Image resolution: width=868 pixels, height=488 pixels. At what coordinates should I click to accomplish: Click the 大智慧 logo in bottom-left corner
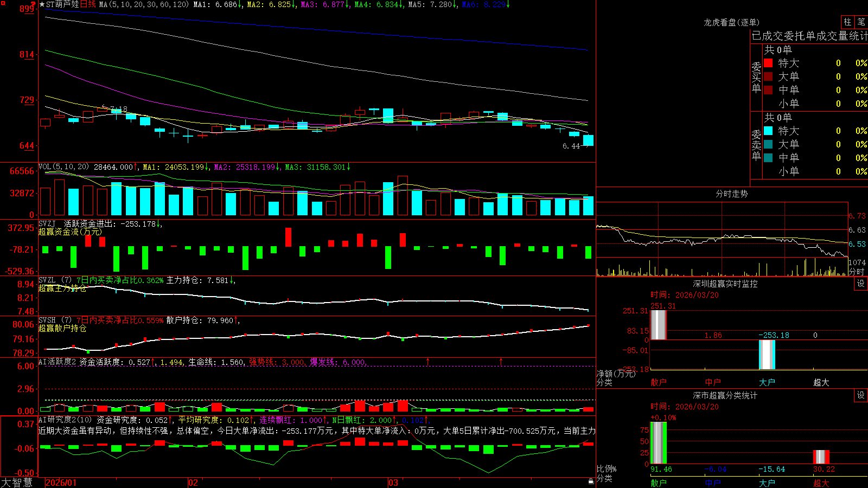pos(17,483)
